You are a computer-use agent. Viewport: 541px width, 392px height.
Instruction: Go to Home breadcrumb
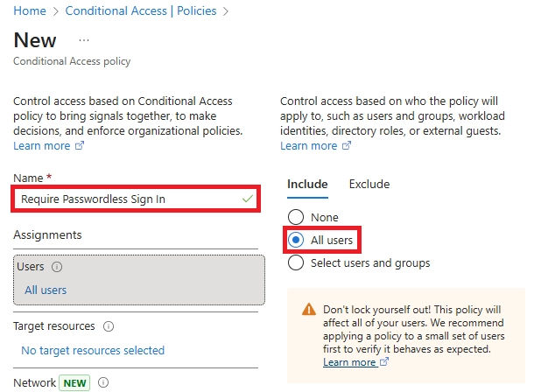pyautogui.click(x=30, y=11)
